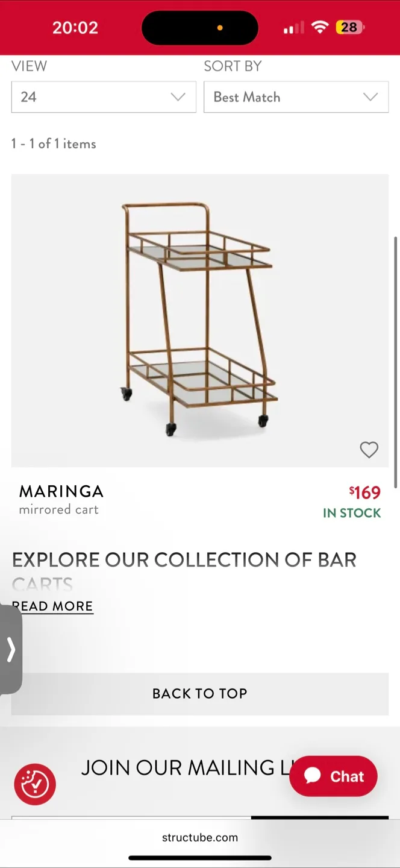Open the Chat speech-bubble icon
The width and height of the screenshot is (400, 868).
click(x=313, y=776)
